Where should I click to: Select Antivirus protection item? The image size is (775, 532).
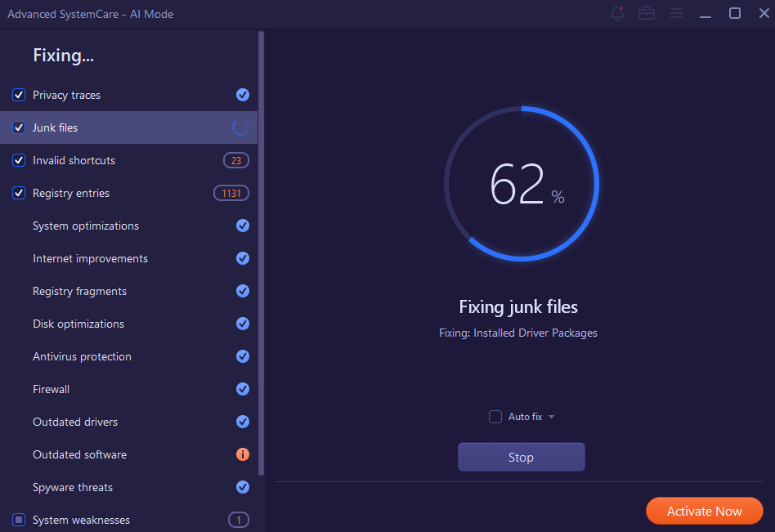(82, 356)
